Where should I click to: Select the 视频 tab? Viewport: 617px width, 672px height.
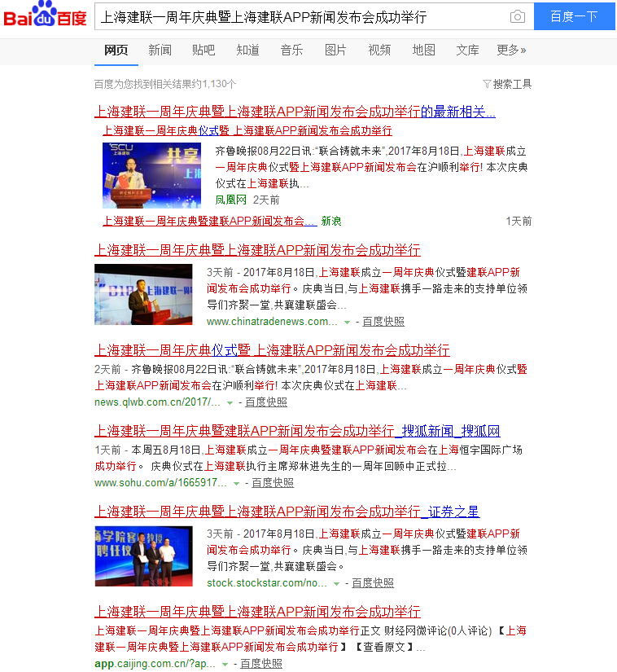coord(379,51)
